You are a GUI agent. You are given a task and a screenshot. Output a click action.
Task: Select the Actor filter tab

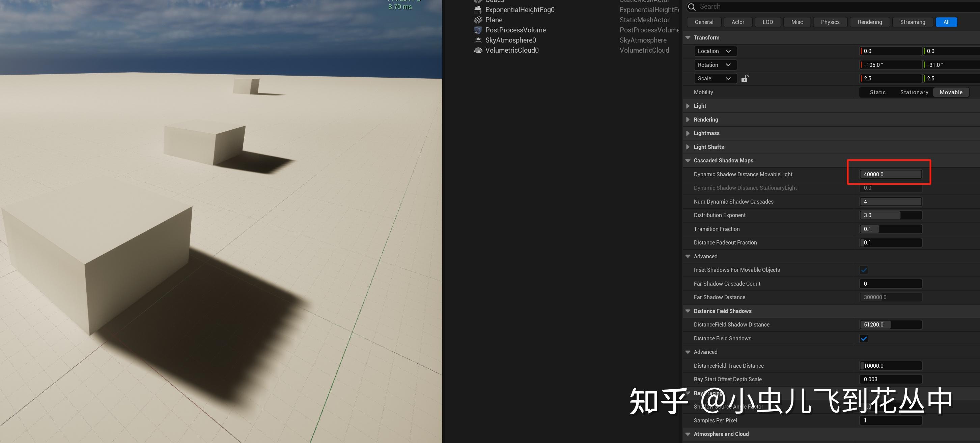pyautogui.click(x=738, y=22)
